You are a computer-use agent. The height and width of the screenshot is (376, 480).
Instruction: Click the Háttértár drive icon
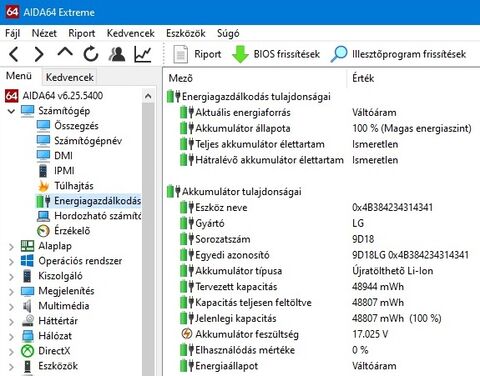(27, 321)
